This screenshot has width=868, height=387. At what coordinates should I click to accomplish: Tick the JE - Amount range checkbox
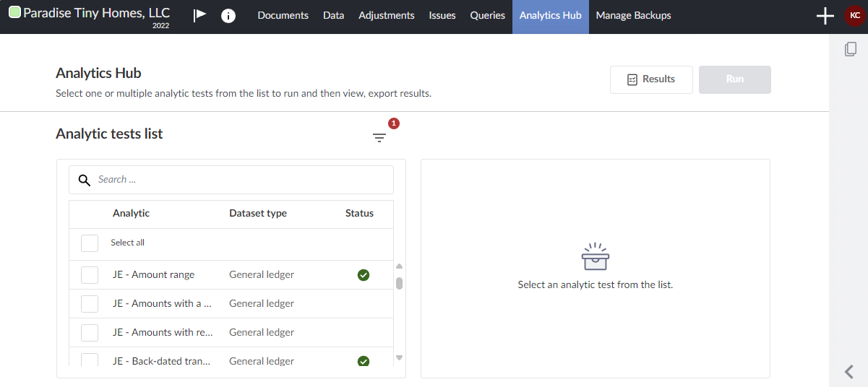pos(90,274)
